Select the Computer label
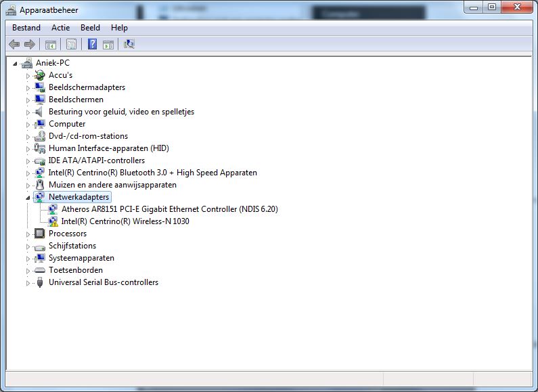538x392 pixels. (x=67, y=124)
